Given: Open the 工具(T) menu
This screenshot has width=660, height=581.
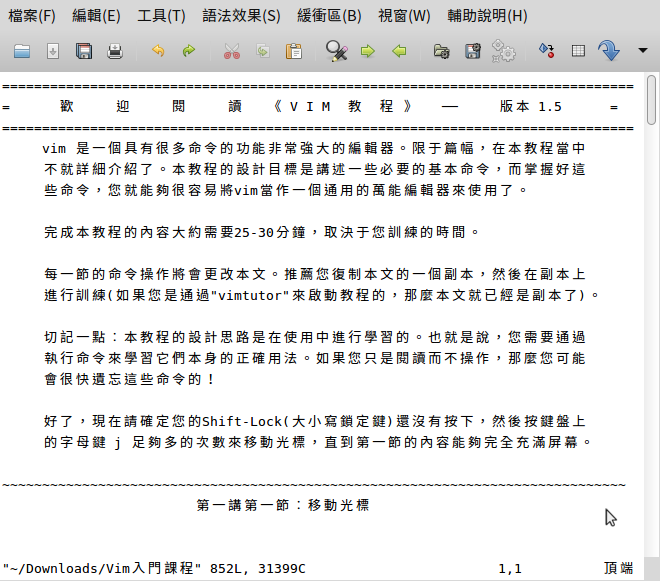Looking at the screenshot, I should (161, 16).
